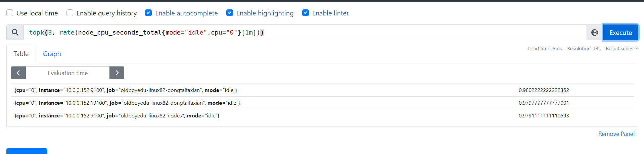Select the 10.0.0.152:19100 instance result row
The height and width of the screenshot is (154, 644).
click(127, 103)
